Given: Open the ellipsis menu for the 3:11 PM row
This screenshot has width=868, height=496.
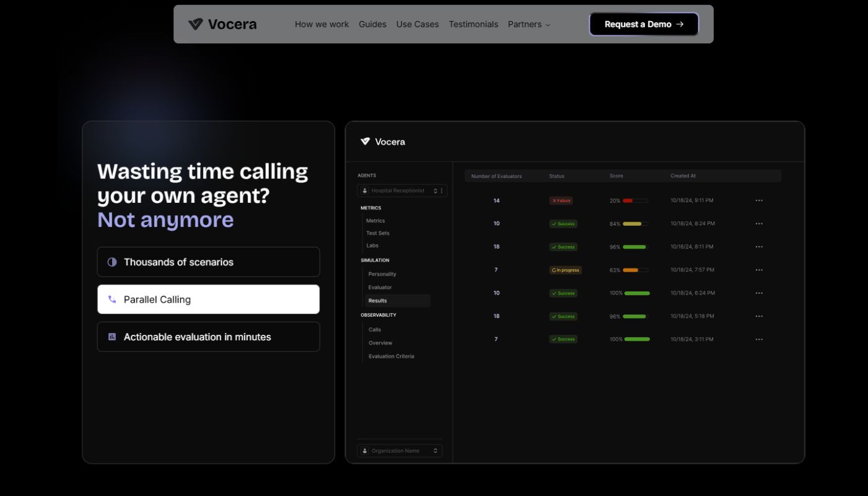Looking at the screenshot, I should coord(759,340).
